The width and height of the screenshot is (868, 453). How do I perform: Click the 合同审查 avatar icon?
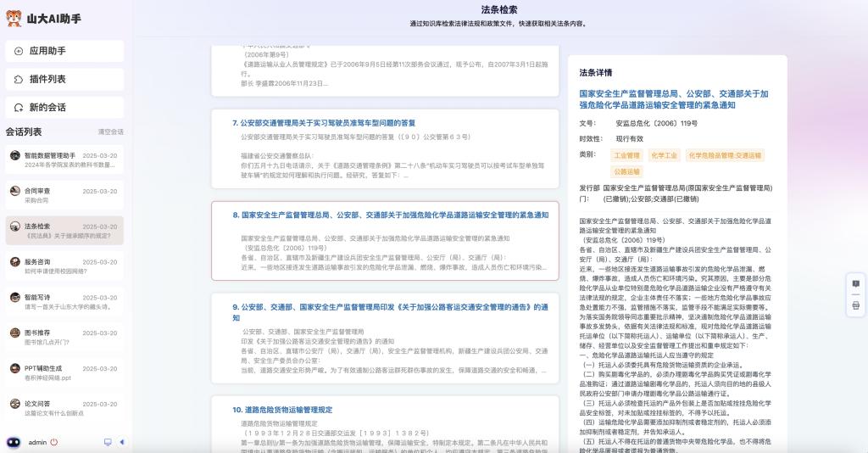pyautogui.click(x=15, y=191)
